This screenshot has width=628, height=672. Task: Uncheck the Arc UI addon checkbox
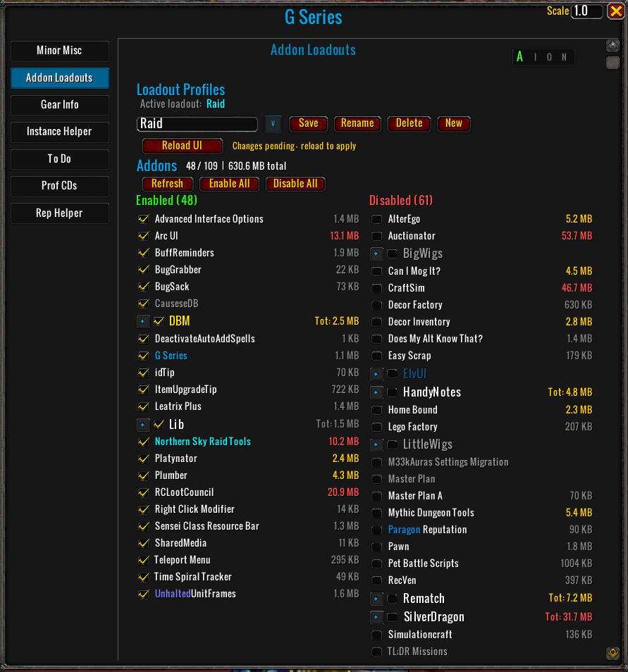144,236
